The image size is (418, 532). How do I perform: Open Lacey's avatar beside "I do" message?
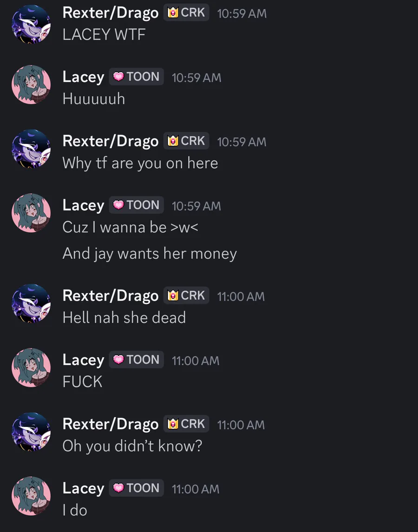tap(31, 496)
